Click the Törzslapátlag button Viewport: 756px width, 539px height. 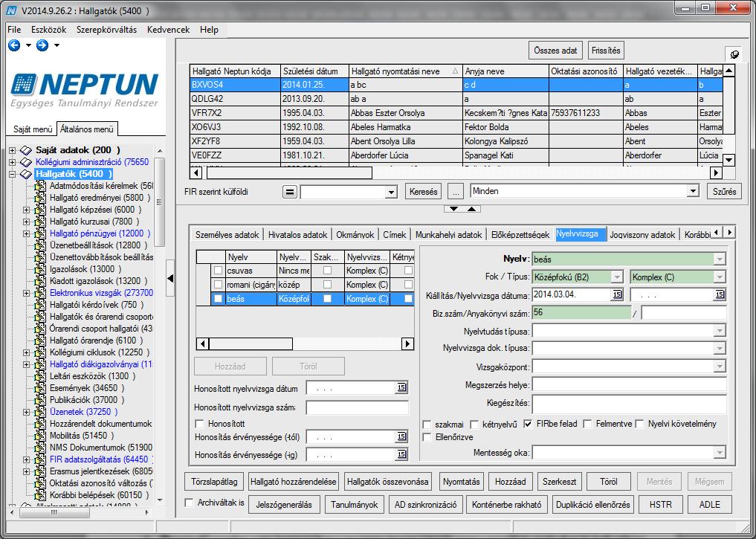[x=215, y=482]
